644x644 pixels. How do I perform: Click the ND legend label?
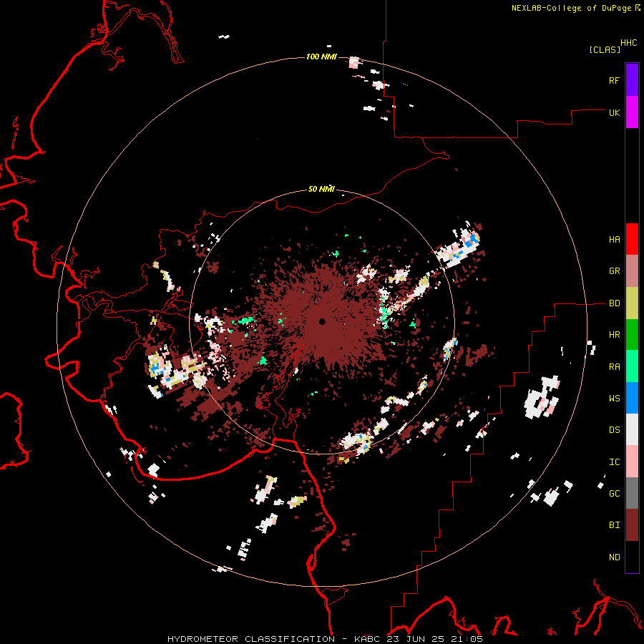pos(614,557)
